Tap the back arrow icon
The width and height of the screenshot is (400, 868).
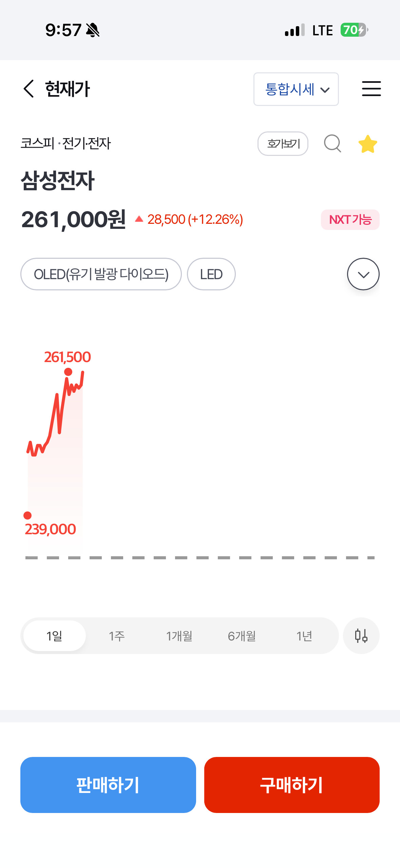coord(29,89)
